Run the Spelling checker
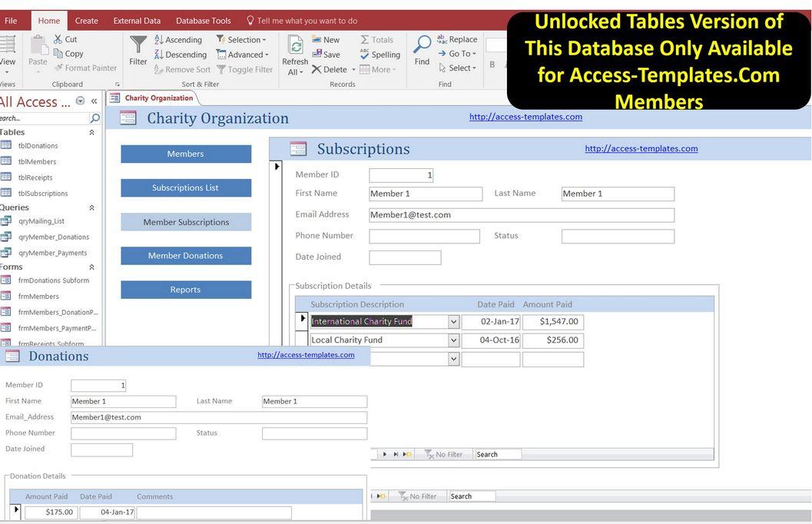Screen dimensions: 812x524 click(380, 55)
